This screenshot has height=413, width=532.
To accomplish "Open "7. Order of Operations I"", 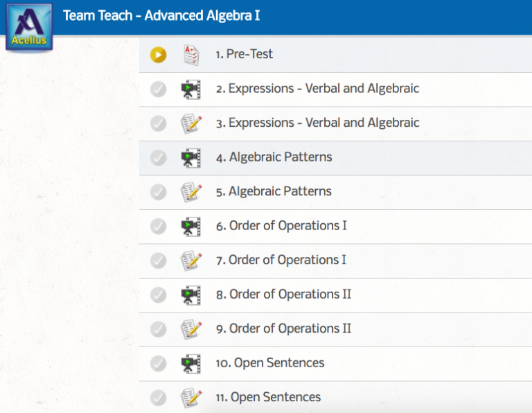I will coord(281,260).
